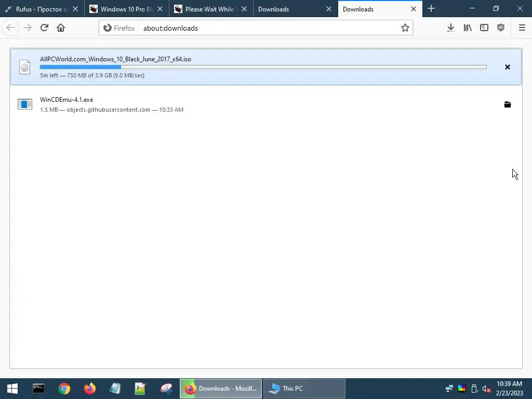Open the downloads toolbar panel
The image size is (532, 399).
(x=450, y=28)
